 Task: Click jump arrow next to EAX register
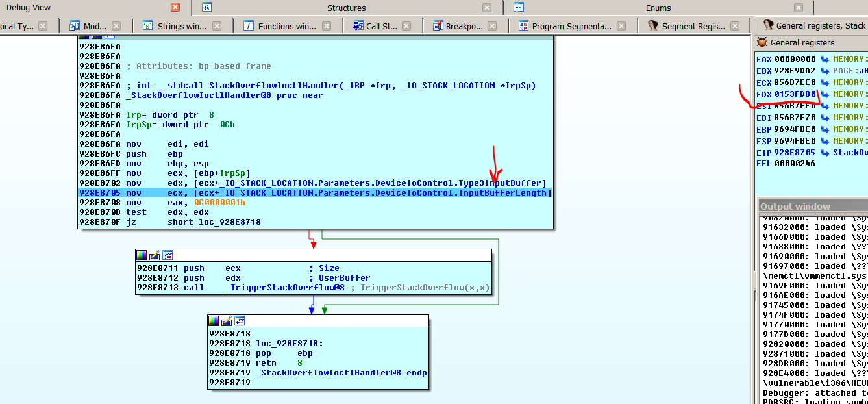coord(825,59)
